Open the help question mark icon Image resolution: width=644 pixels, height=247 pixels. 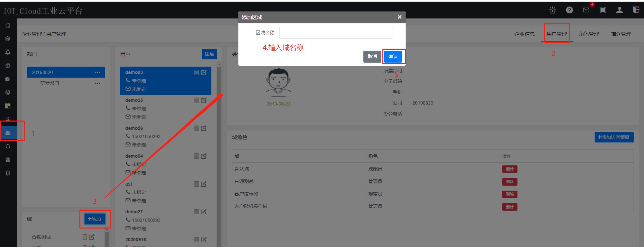(x=569, y=10)
